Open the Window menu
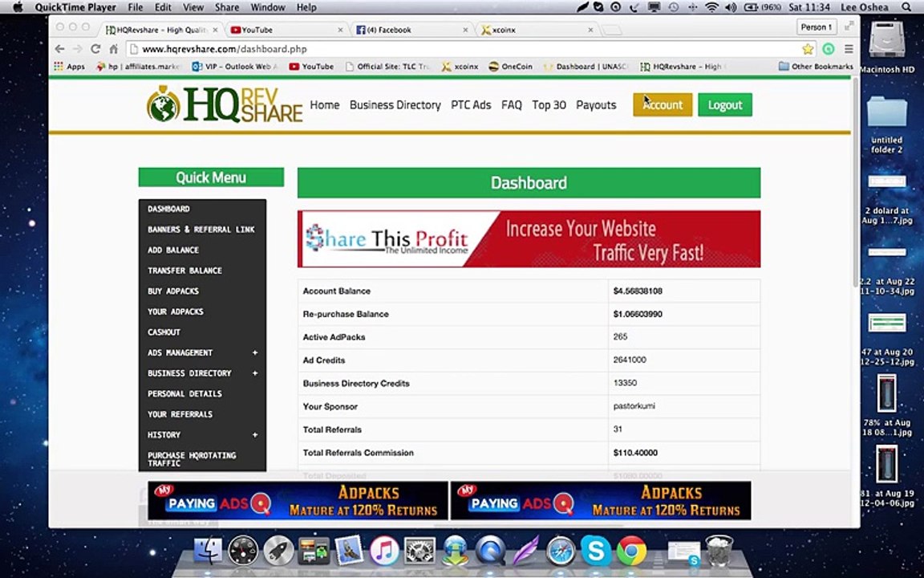Screen dimensions: 924x578 click(x=268, y=7)
